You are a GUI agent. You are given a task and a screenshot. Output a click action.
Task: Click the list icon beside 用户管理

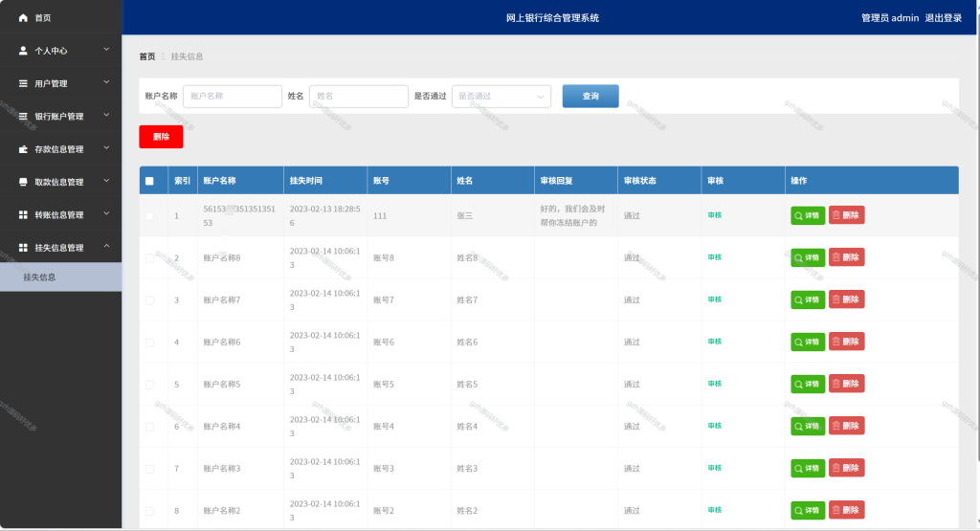pyautogui.click(x=23, y=83)
